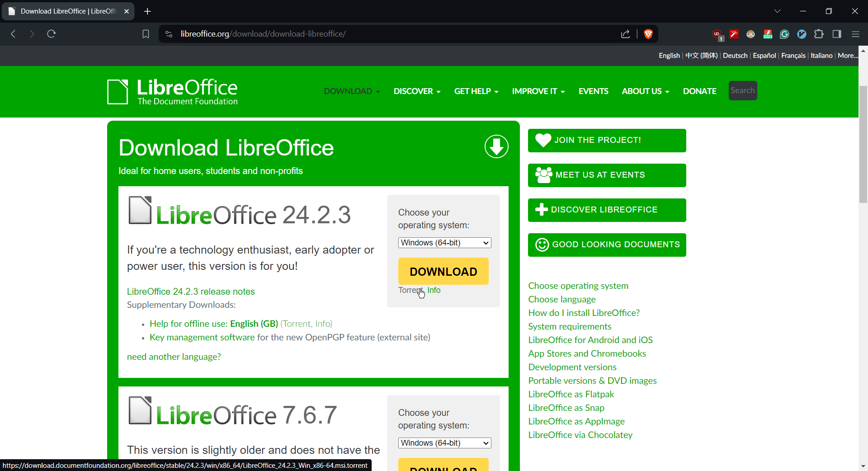The width and height of the screenshot is (868, 471).
Task: Click the share icon in address bar
Action: click(x=625, y=34)
